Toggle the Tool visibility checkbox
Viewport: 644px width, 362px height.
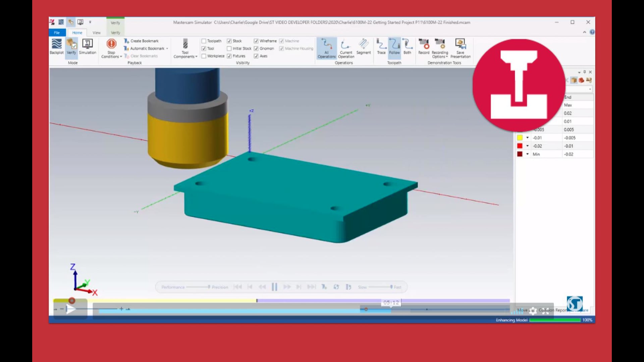[x=204, y=49]
